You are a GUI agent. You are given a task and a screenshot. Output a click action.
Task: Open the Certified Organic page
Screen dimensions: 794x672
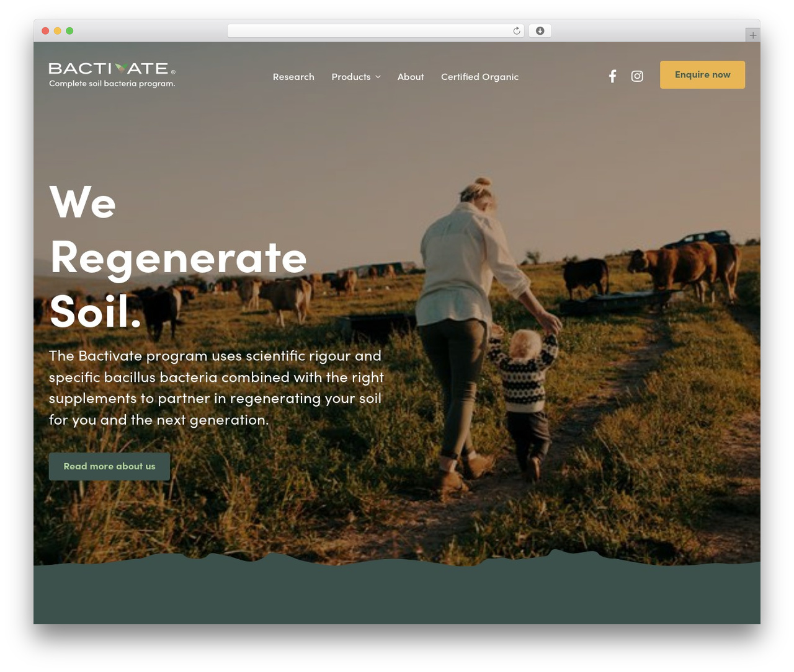480,77
